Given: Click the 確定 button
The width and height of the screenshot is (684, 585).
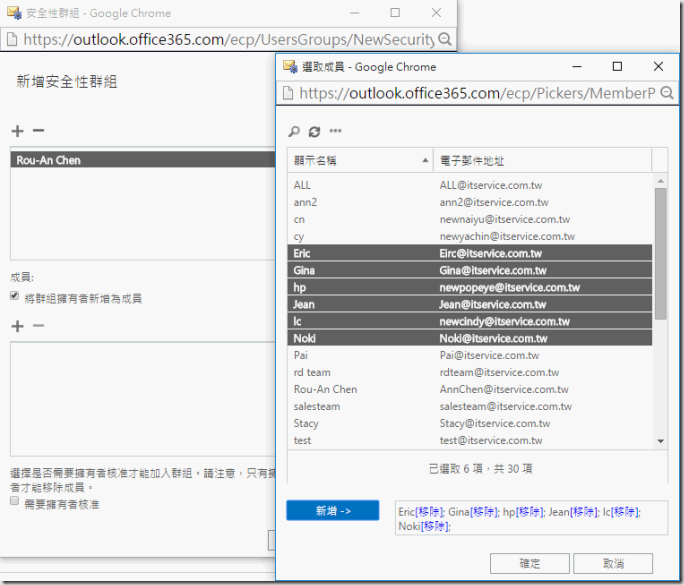Looking at the screenshot, I should [x=530, y=563].
